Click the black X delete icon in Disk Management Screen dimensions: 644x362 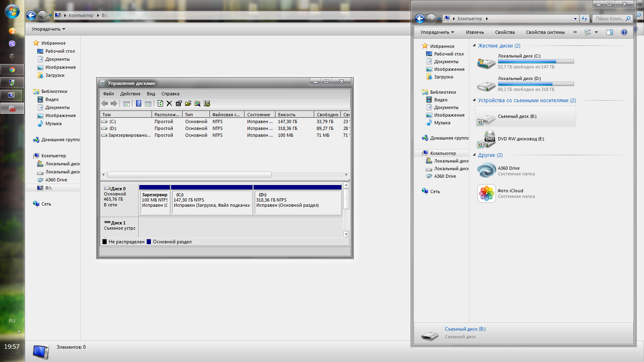[169, 104]
